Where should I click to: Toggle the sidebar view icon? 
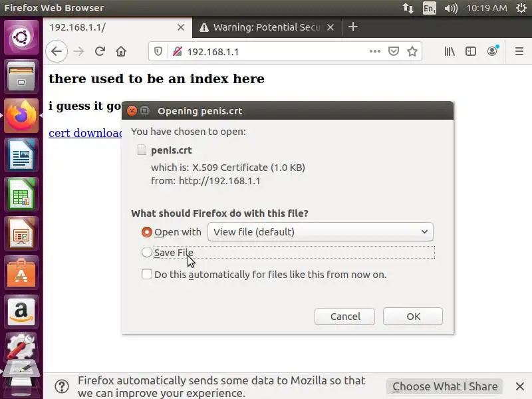click(471, 51)
